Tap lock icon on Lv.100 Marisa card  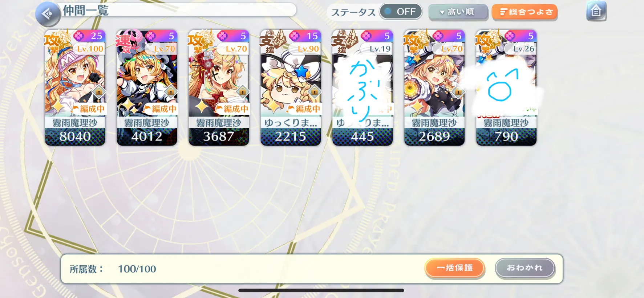(99, 92)
